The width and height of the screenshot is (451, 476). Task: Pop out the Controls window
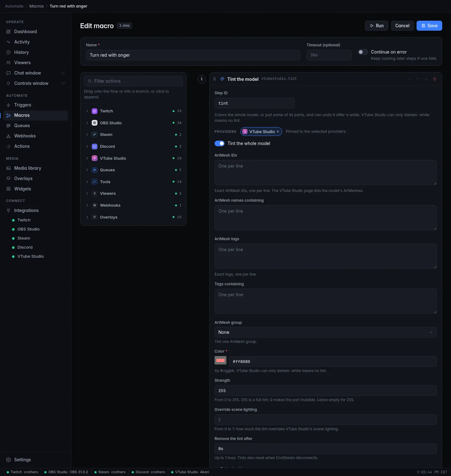(x=63, y=83)
